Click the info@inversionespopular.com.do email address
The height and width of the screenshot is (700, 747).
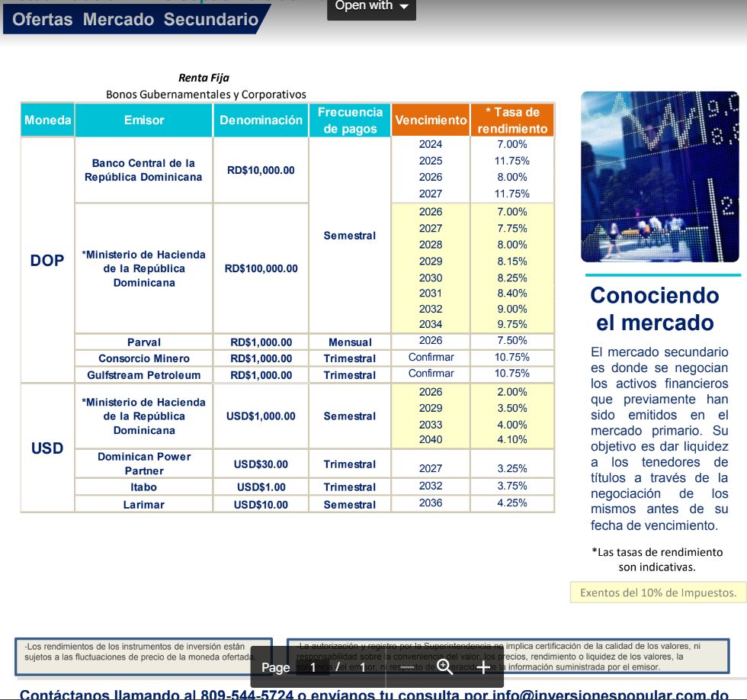pyautogui.click(x=611, y=694)
